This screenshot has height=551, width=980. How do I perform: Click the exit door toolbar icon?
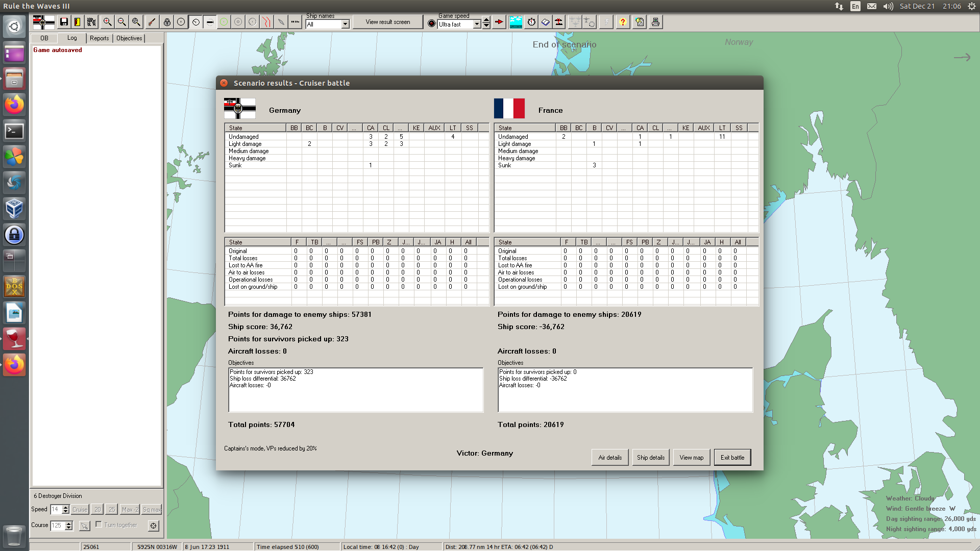tap(78, 22)
